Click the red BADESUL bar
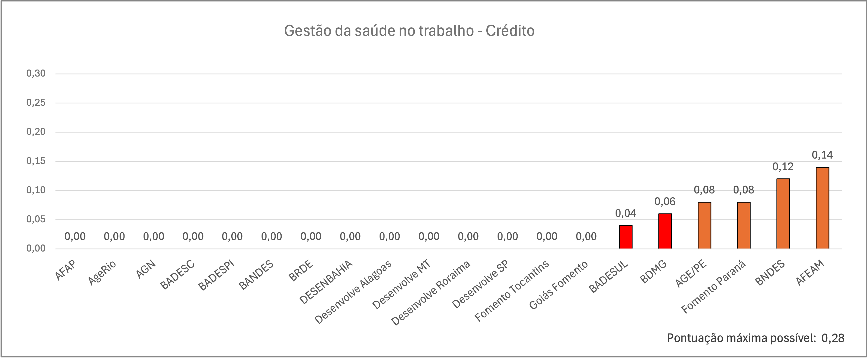This screenshot has height=358, width=868. [625, 237]
